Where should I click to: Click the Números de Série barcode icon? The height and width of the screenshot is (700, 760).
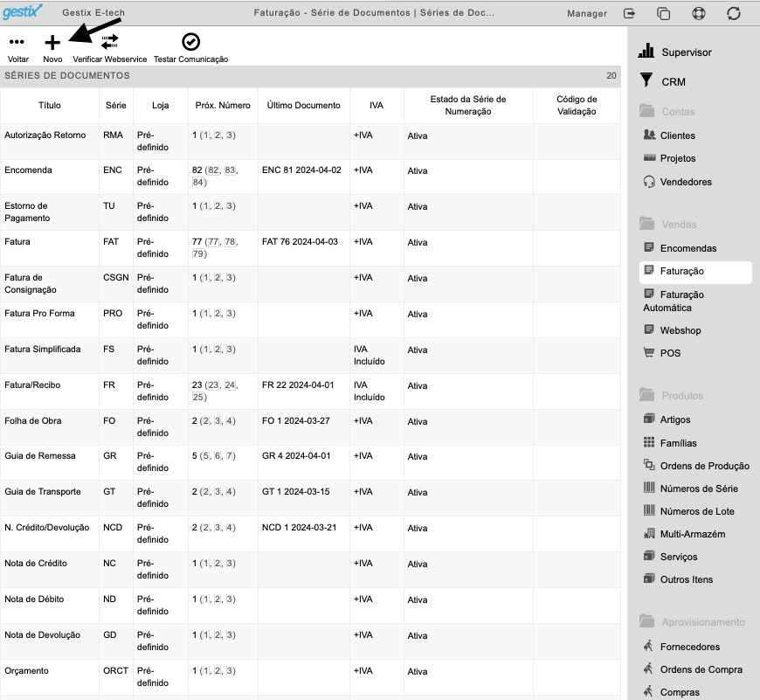click(x=649, y=487)
